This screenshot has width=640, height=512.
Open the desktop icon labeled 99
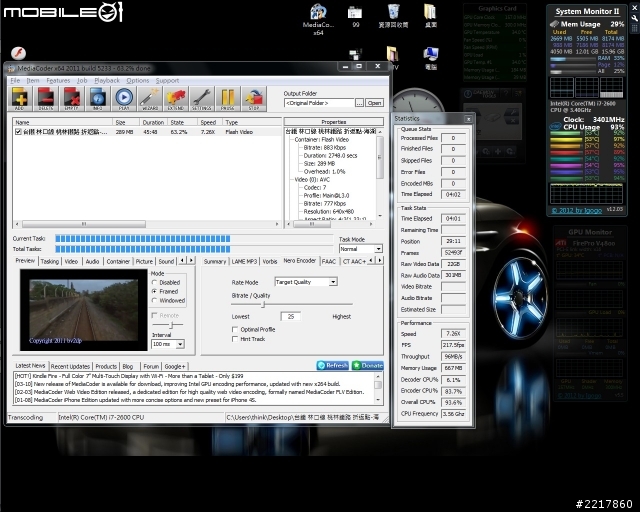[x=356, y=16]
